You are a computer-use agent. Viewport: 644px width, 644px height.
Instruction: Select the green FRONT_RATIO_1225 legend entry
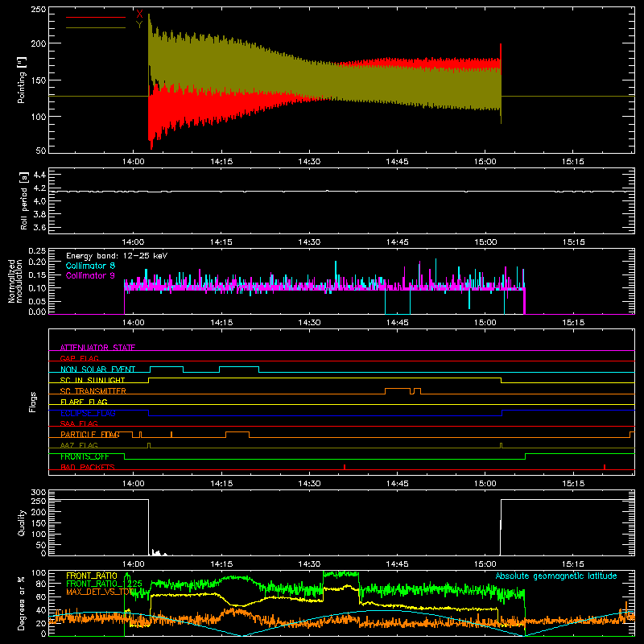(105, 584)
